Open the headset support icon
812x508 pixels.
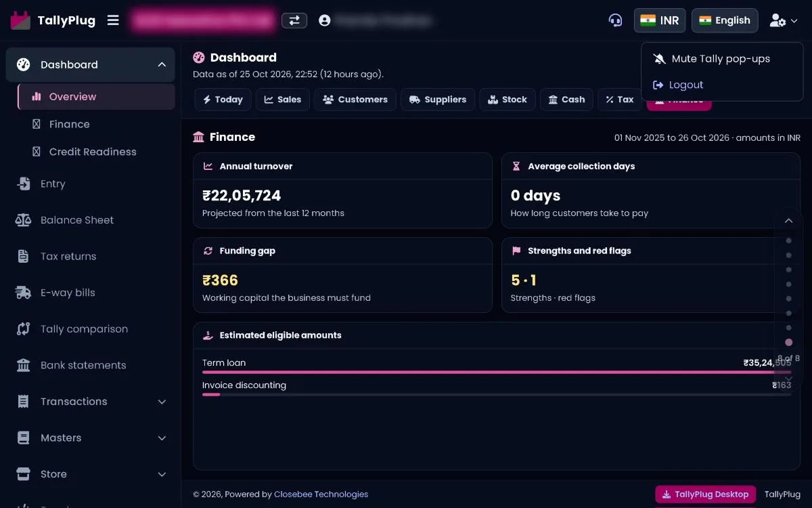click(615, 20)
